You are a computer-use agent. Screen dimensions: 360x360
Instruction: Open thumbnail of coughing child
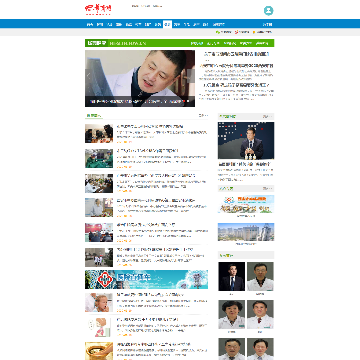(99, 302)
